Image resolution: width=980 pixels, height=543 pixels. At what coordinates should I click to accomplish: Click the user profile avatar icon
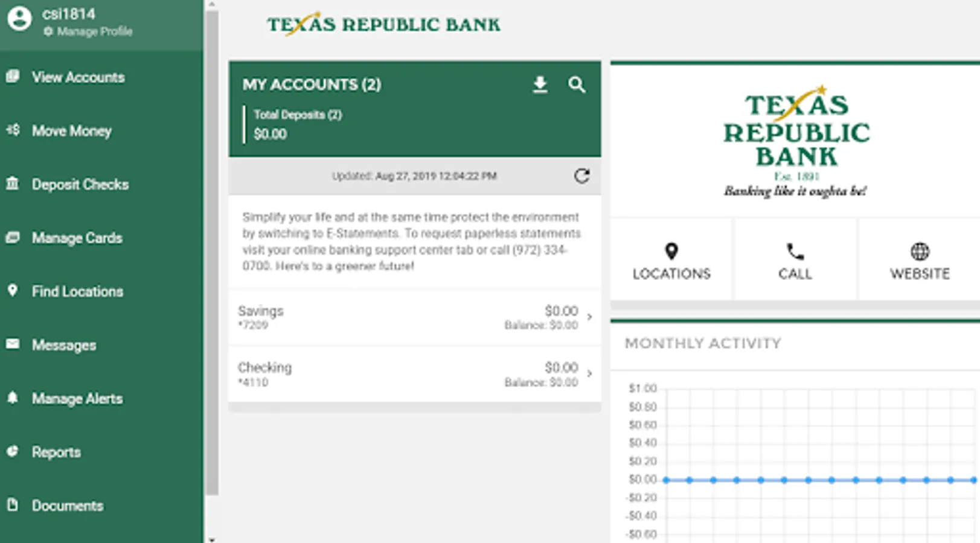coord(19,19)
